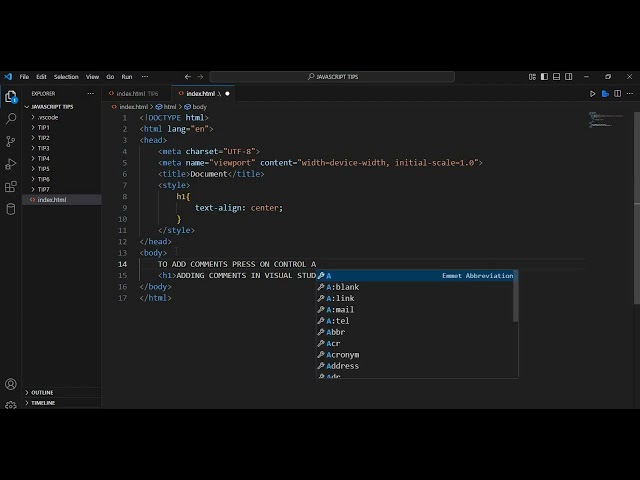This screenshot has width=640, height=480.
Task: Select index.html in the explorer tree
Action: (62, 200)
